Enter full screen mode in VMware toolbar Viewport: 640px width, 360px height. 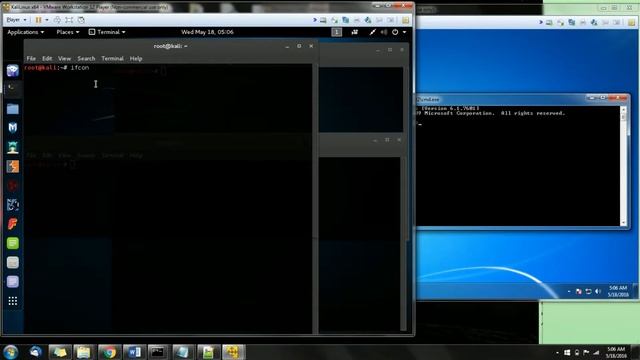pyautogui.click(x=69, y=20)
